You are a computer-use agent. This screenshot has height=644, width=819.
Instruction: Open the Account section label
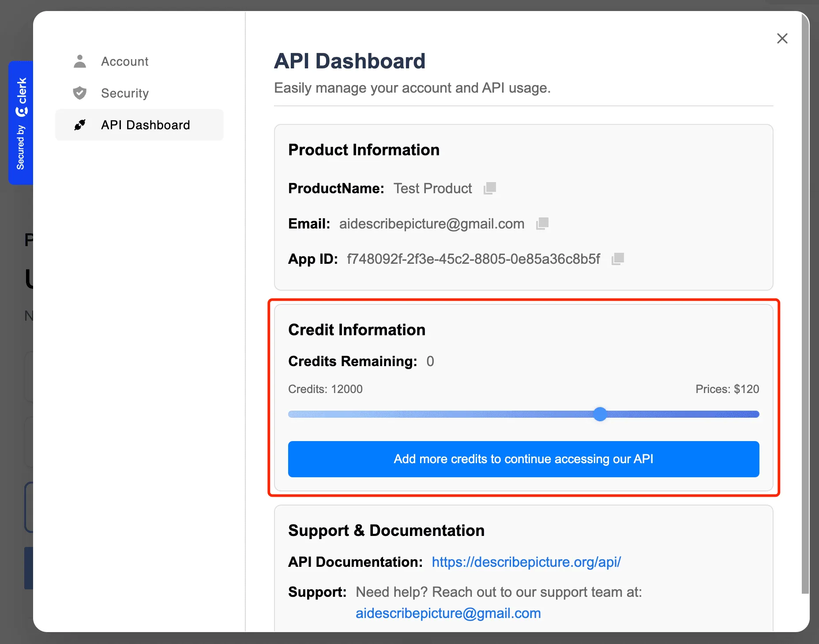coord(124,61)
